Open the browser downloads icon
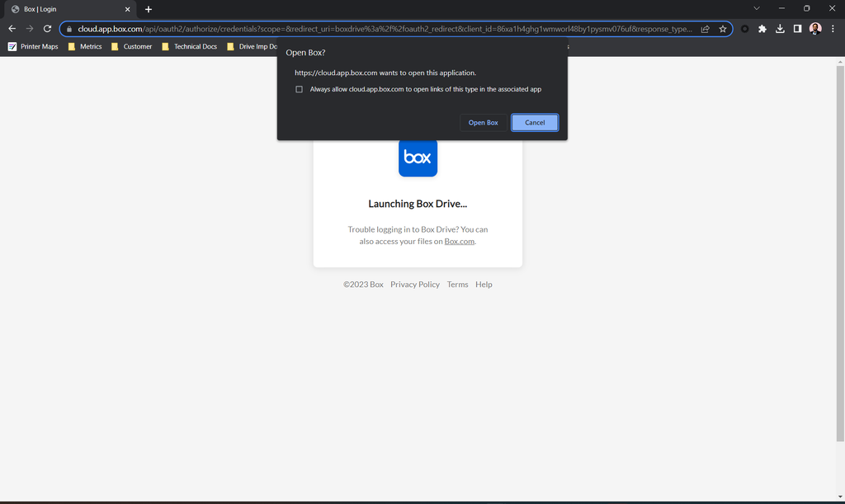The image size is (845, 504). coord(780,28)
